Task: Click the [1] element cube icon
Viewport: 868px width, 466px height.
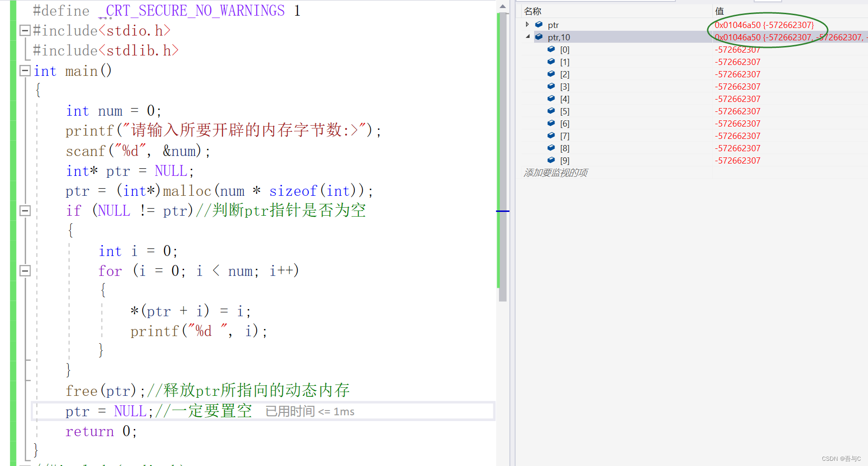Action: point(551,61)
